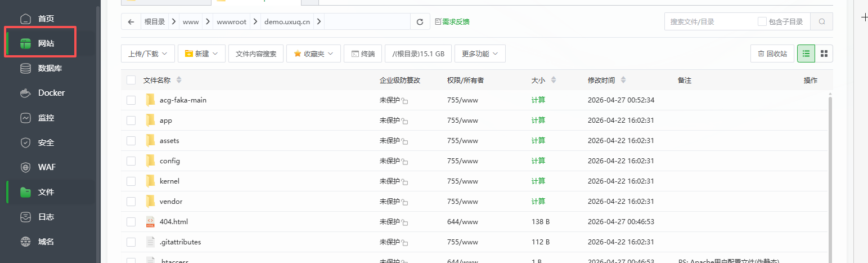Viewport: 868px width, 263px height.
Task: Open the New (新建) dropdown
Action: (202, 54)
